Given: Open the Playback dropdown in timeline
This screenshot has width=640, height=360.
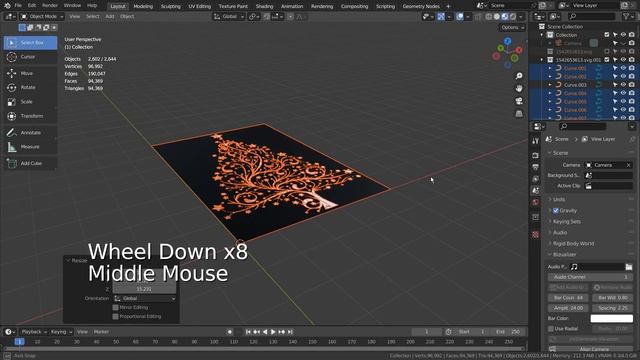Looking at the screenshot, I should click(x=33, y=332).
